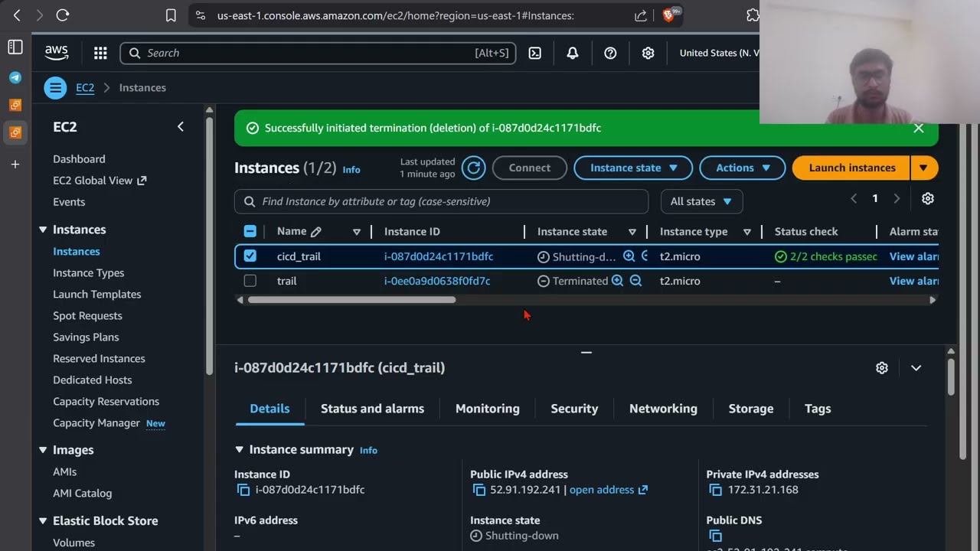This screenshot has width=980, height=551.
Task: Refresh the instances list
Action: point(473,168)
